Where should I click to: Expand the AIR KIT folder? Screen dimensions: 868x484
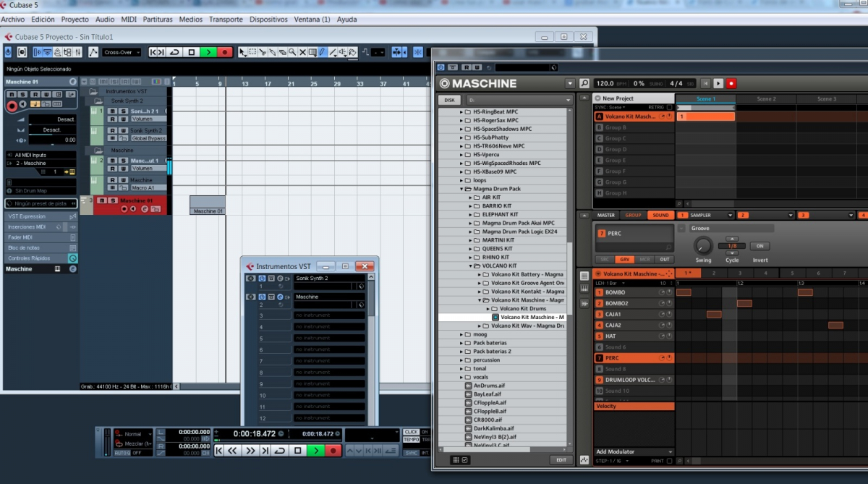469,198
